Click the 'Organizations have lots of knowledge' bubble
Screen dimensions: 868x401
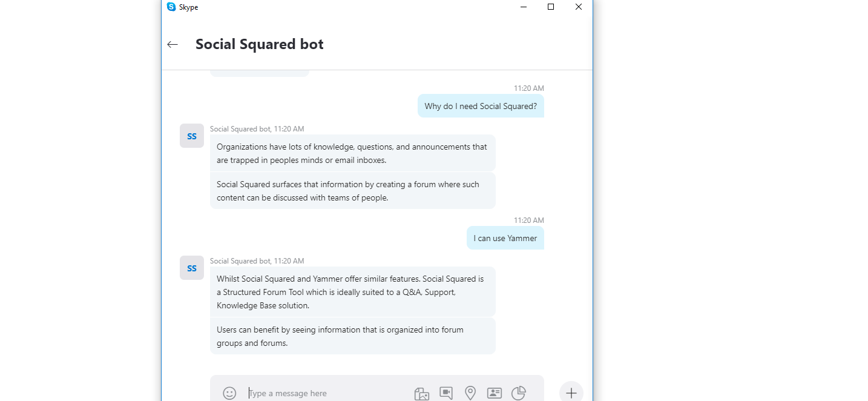(352, 153)
